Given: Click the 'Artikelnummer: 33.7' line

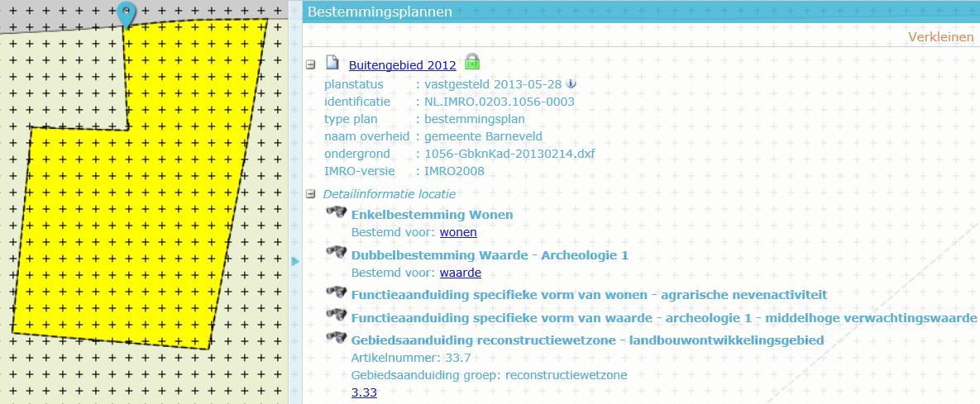Looking at the screenshot, I should pos(411,359).
